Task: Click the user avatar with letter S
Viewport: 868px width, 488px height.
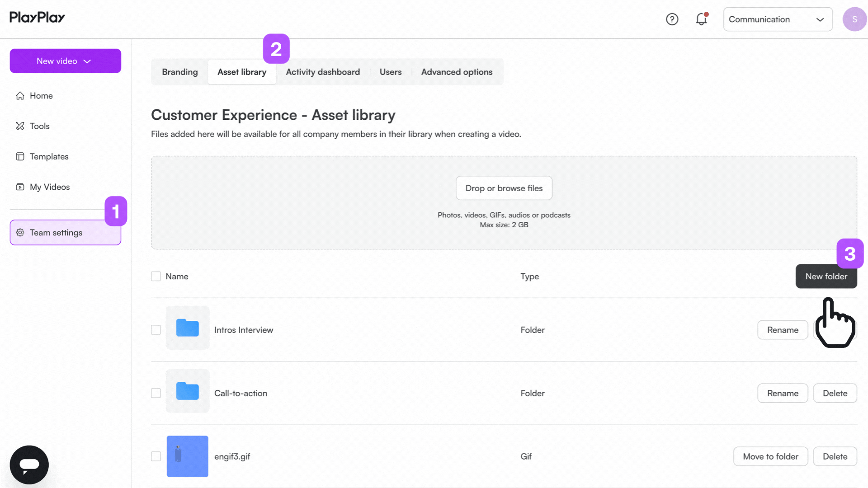Action: (854, 19)
